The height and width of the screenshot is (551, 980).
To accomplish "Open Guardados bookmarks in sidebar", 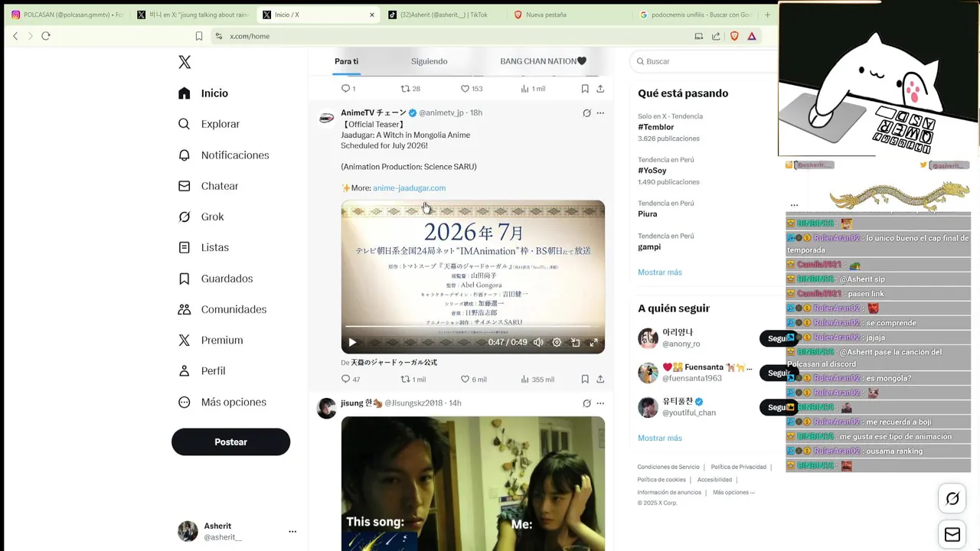I will pyautogui.click(x=215, y=279).
